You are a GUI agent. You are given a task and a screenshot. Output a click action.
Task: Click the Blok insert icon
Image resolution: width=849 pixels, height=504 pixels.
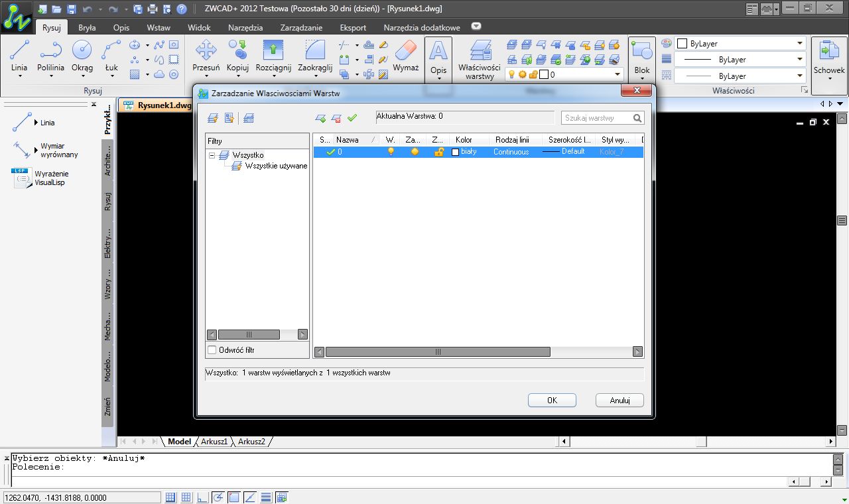click(642, 50)
